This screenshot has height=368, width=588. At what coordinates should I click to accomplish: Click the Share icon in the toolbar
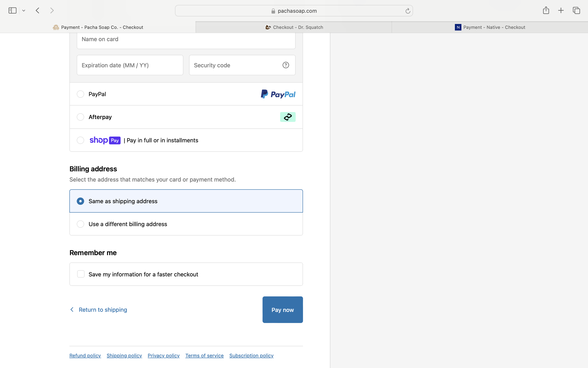[x=546, y=10]
